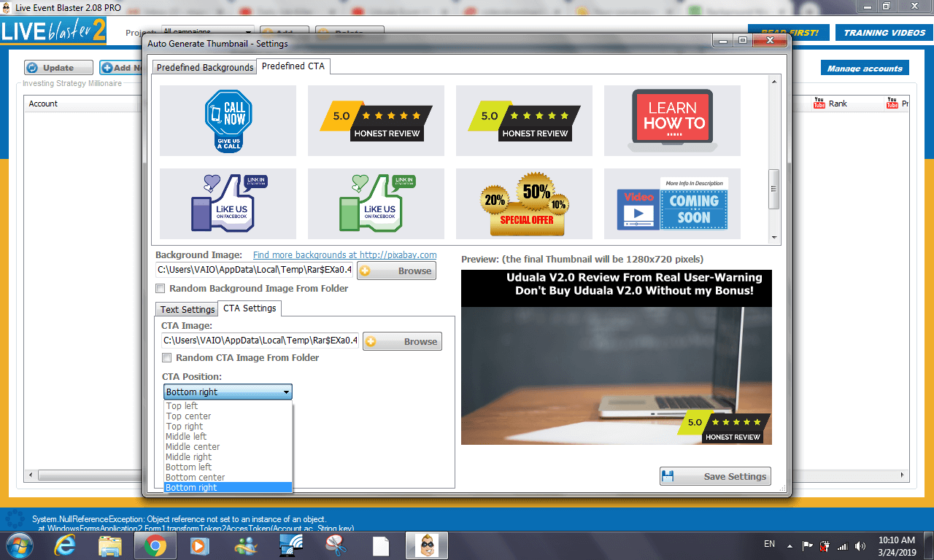Click the thumbnail preview image
The width and height of the screenshot is (934, 560).
617,357
